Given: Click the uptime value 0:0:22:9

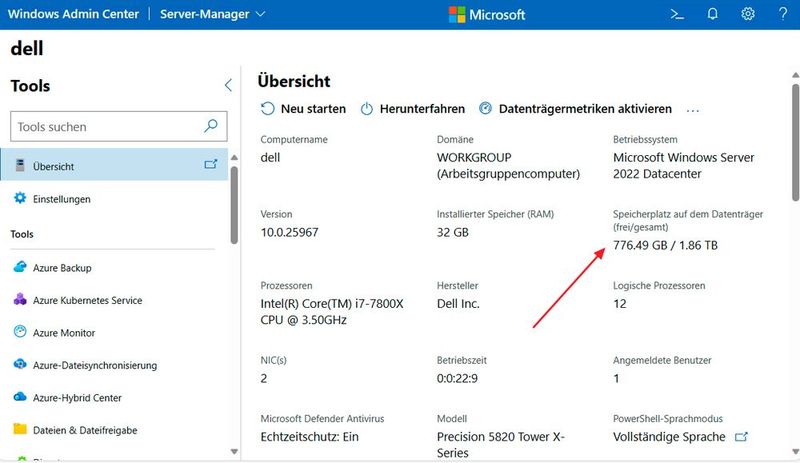Looking at the screenshot, I should coord(457,379).
